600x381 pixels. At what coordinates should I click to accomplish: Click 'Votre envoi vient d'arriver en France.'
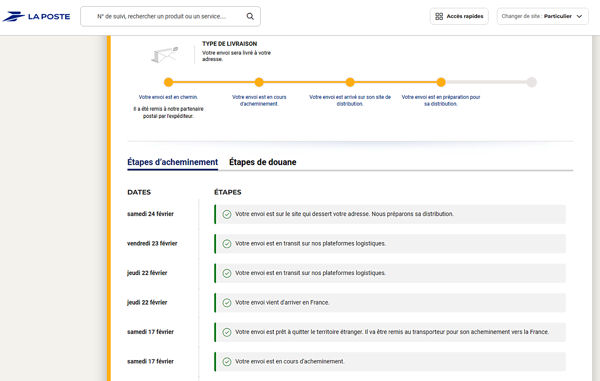pos(282,303)
